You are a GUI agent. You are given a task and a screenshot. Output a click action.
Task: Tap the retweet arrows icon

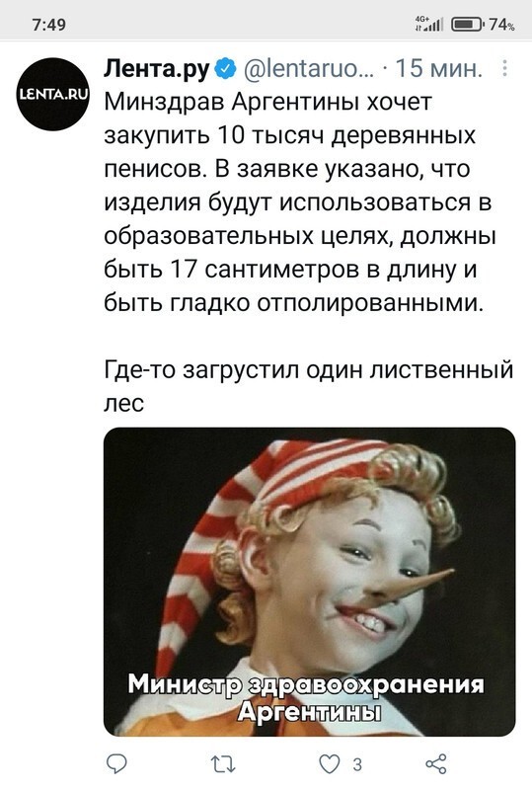223,764
